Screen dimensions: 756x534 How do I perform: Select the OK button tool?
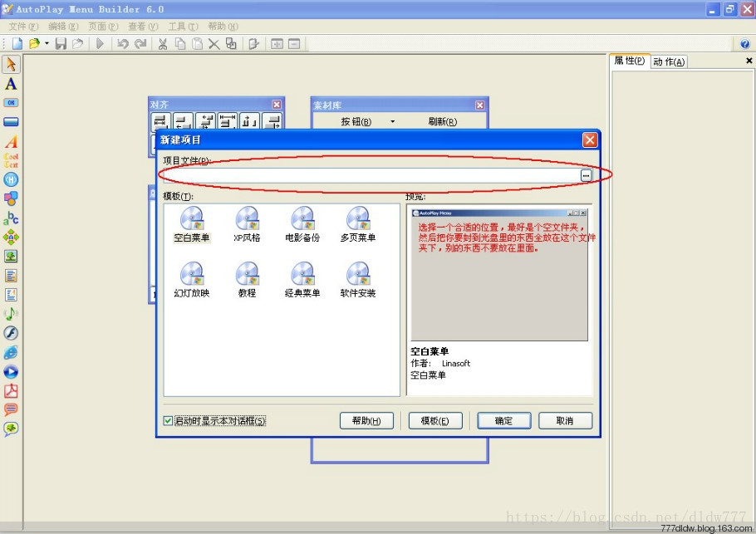point(11,103)
